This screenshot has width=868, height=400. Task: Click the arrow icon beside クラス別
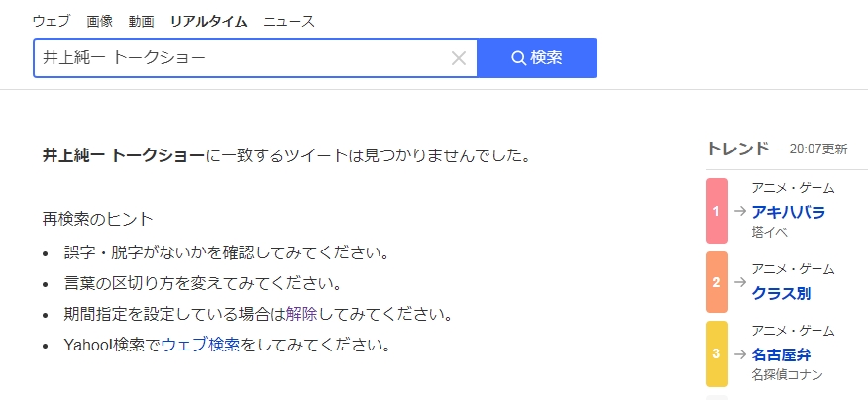click(x=740, y=282)
